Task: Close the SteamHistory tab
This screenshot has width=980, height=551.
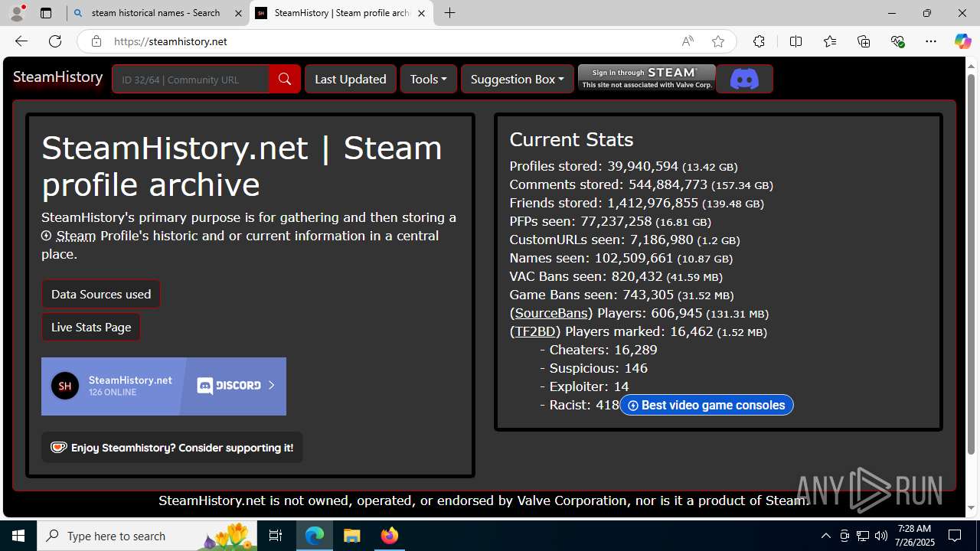Action: point(421,13)
